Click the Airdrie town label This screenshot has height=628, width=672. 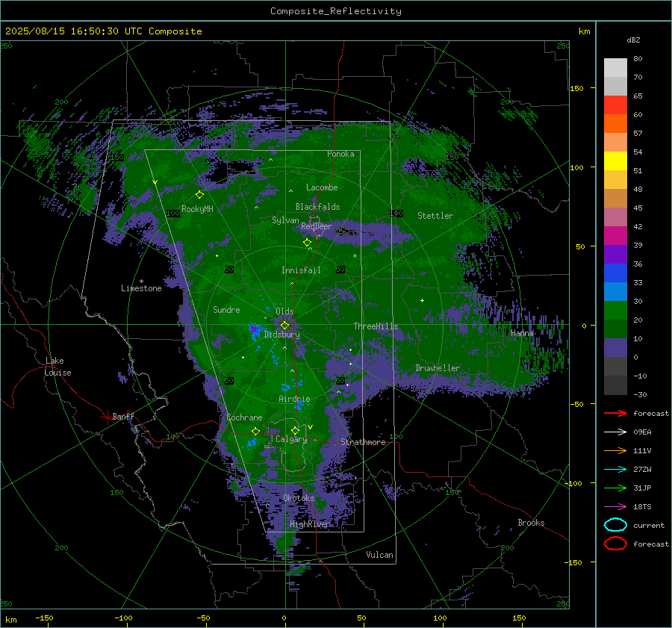294,399
